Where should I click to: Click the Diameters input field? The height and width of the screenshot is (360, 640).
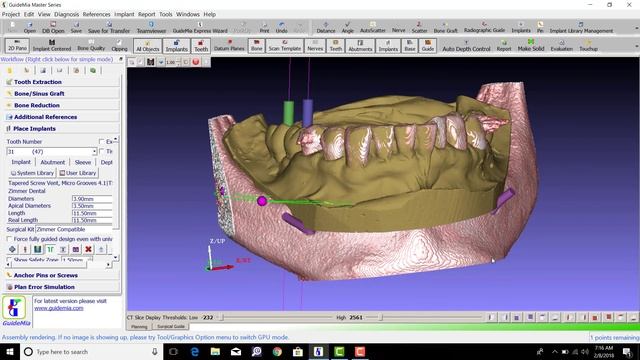(92, 199)
